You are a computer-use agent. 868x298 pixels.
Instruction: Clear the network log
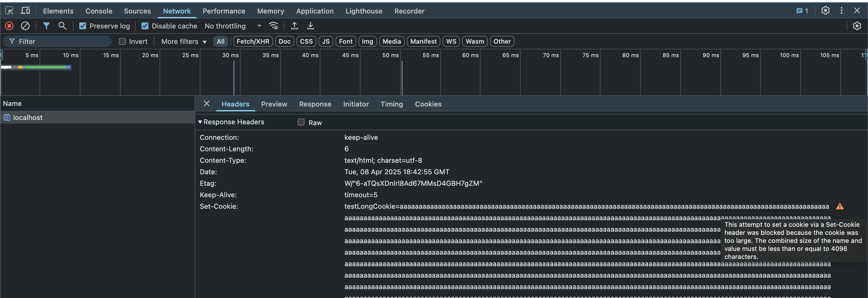click(x=25, y=26)
